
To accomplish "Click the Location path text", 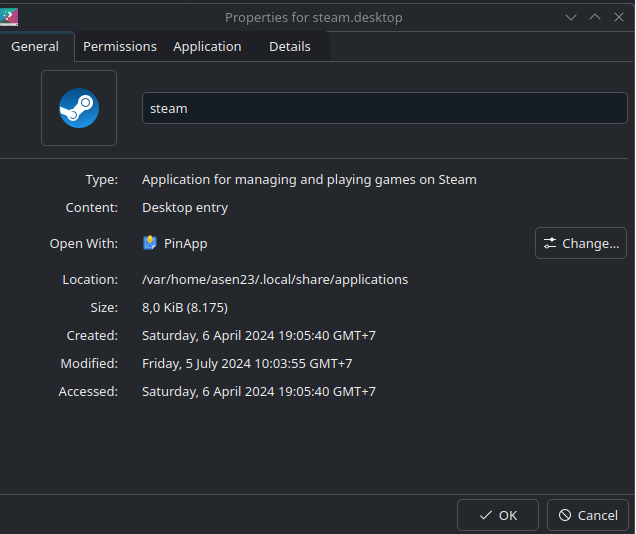I will (275, 280).
